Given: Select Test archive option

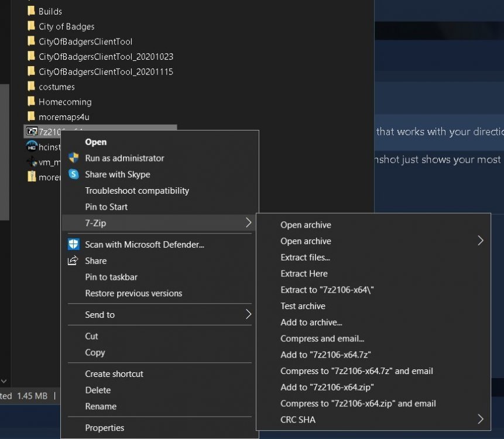Looking at the screenshot, I should pos(303,306).
